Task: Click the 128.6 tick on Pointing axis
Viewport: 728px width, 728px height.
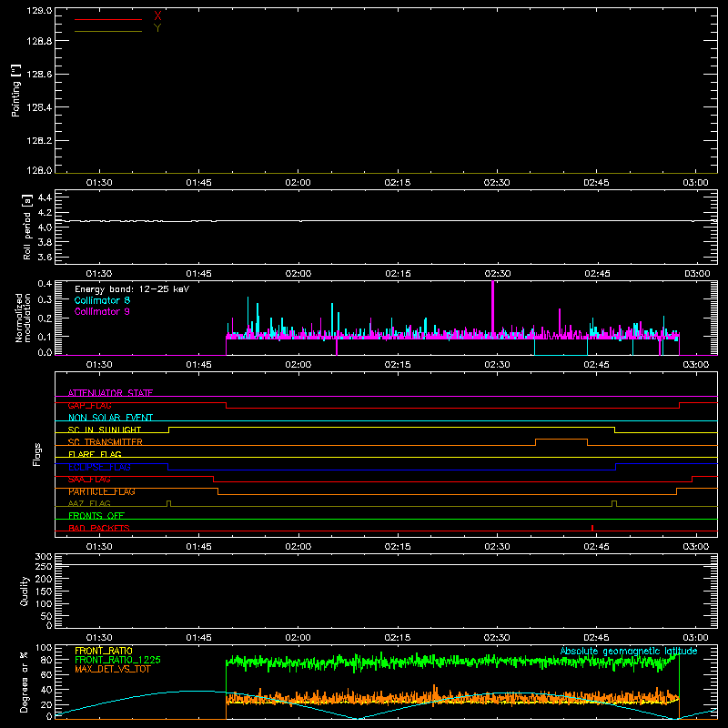Action: (x=39, y=75)
